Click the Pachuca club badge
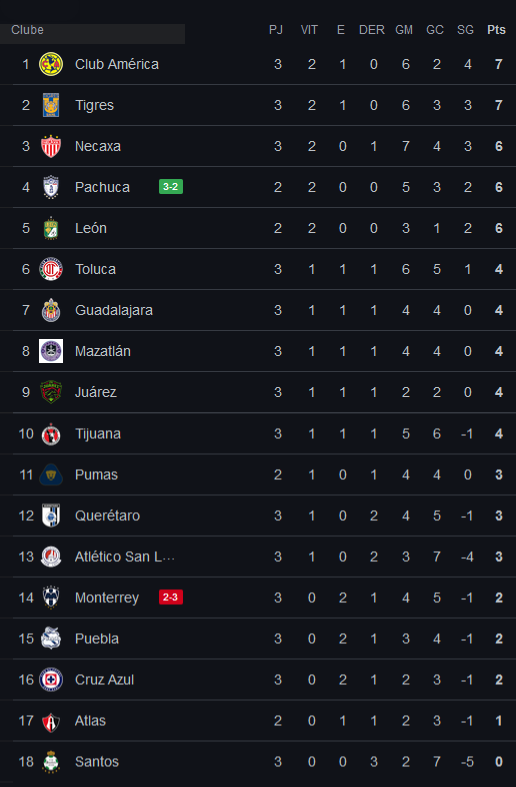The image size is (516, 787). pos(51,187)
